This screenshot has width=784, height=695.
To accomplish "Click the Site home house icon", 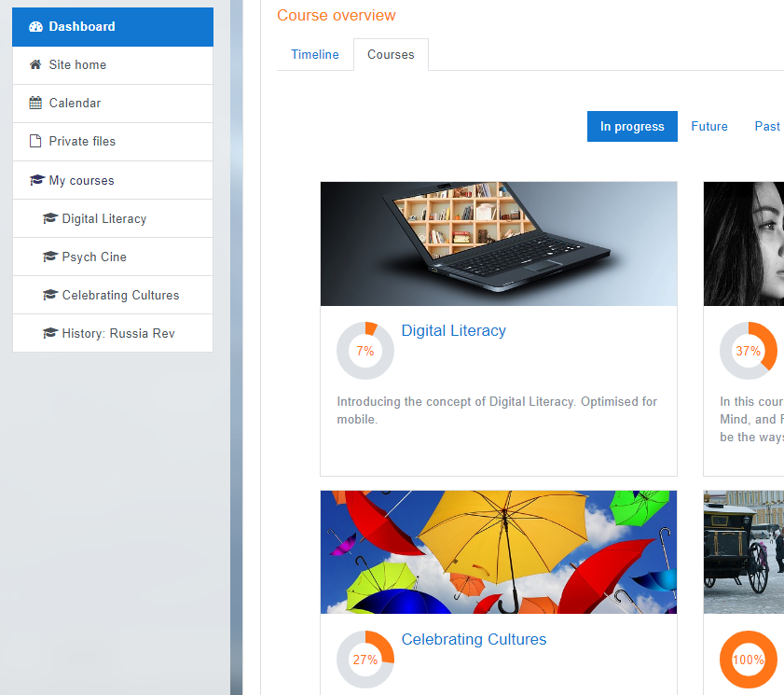I will click(35, 64).
